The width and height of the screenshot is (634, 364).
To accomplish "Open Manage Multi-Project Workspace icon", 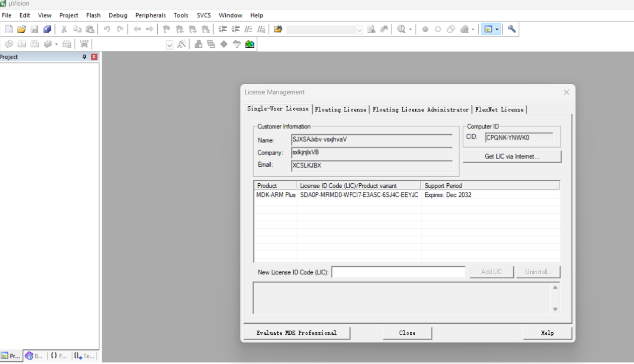I will (211, 44).
